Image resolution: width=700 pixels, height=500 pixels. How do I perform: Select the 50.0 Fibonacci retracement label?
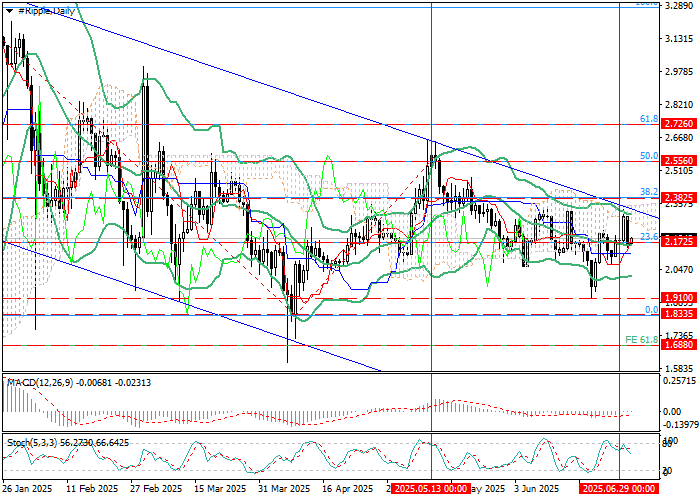pyautogui.click(x=647, y=156)
